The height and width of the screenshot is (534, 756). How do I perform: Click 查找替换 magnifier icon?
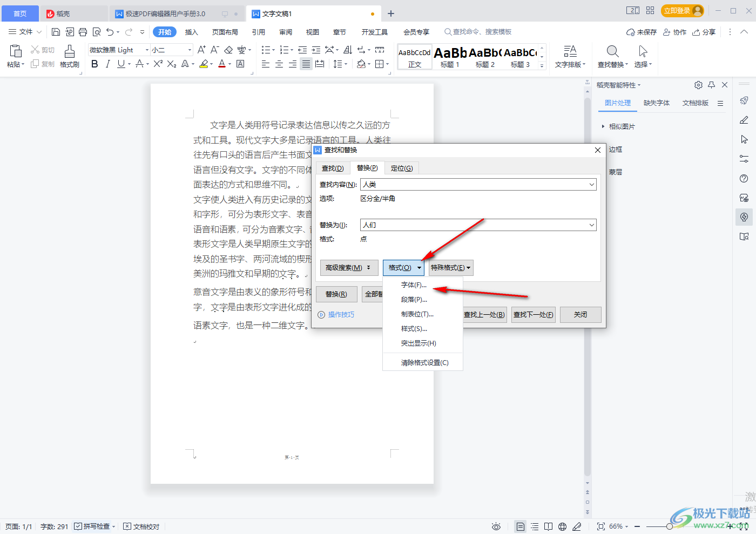tap(612, 51)
